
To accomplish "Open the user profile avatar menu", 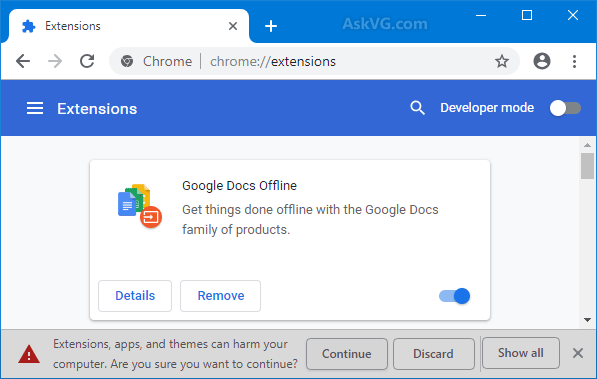I will pyautogui.click(x=542, y=61).
